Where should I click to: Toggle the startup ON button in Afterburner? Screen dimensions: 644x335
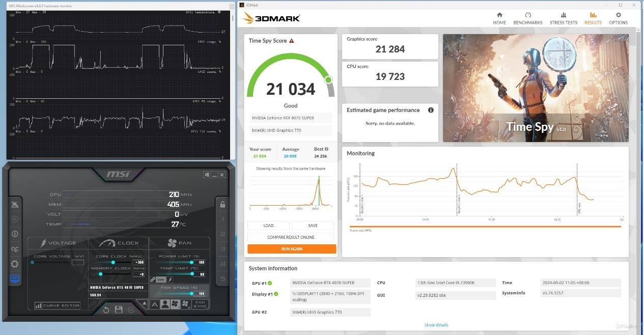[161, 280]
